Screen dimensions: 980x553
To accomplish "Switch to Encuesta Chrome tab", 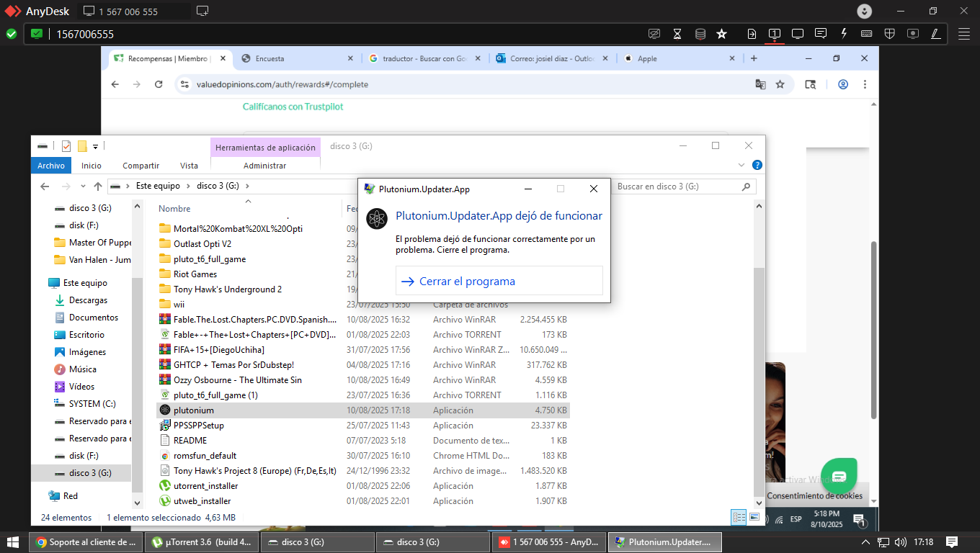I will click(x=296, y=58).
